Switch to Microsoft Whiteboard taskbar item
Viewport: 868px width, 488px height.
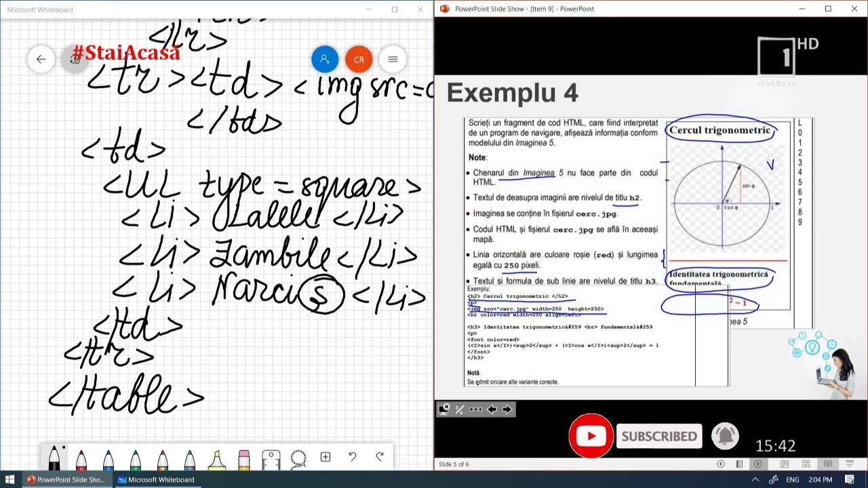click(156, 480)
